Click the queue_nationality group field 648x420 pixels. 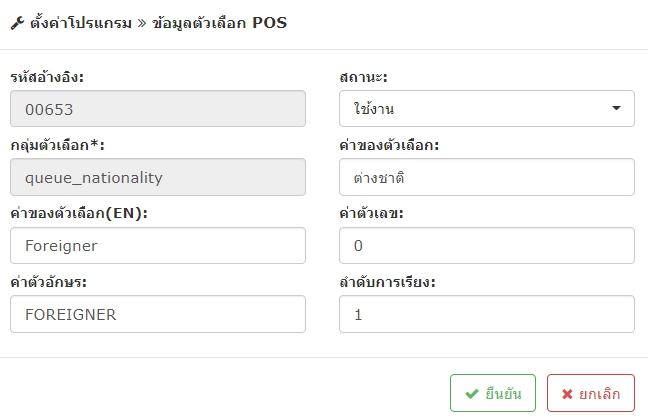158,177
